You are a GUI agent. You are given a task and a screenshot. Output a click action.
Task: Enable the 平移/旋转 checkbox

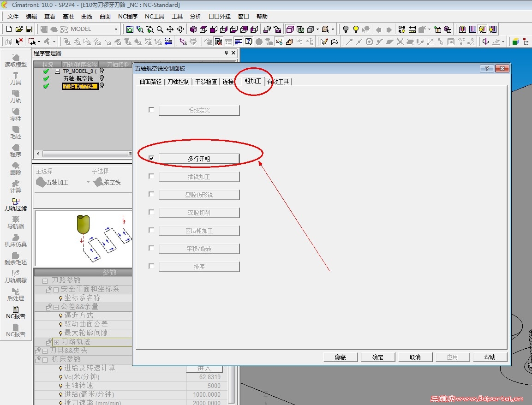[x=151, y=248]
